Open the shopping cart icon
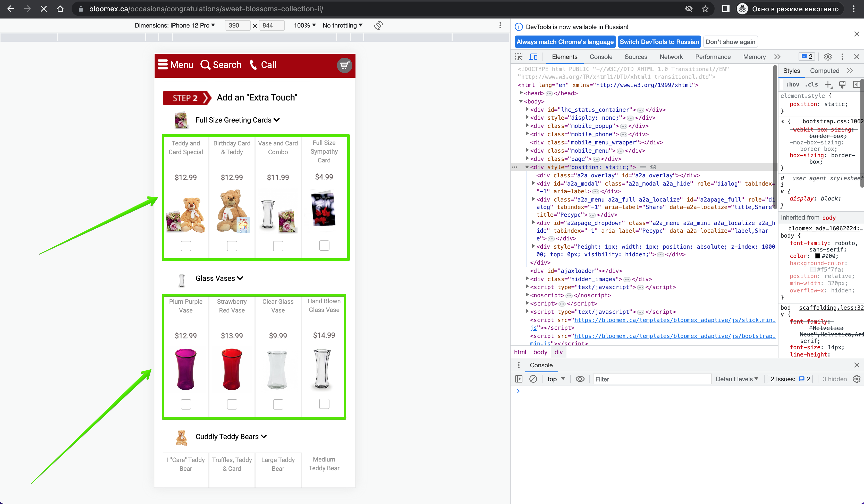This screenshot has width=864, height=504. pyautogui.click(x=344, y=65)
